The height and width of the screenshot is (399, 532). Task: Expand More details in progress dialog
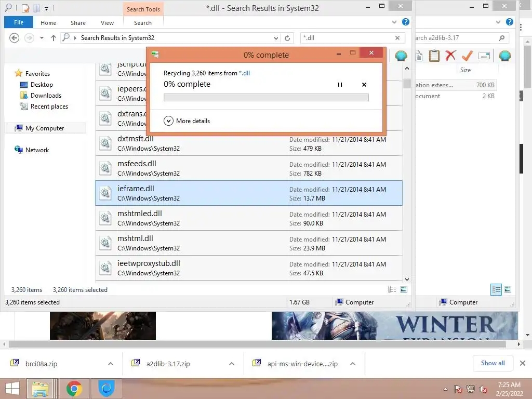[x=187, y=121]
